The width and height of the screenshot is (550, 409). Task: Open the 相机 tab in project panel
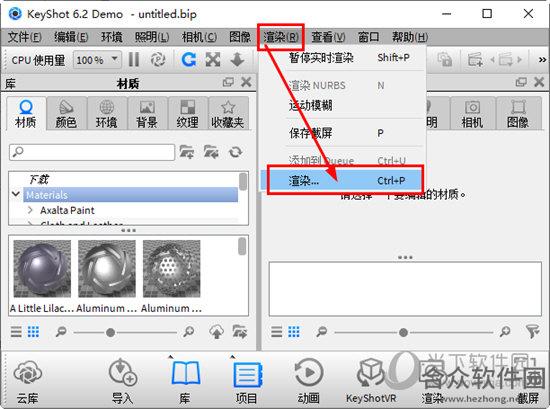pyautogui.click(x=472, y=114)
